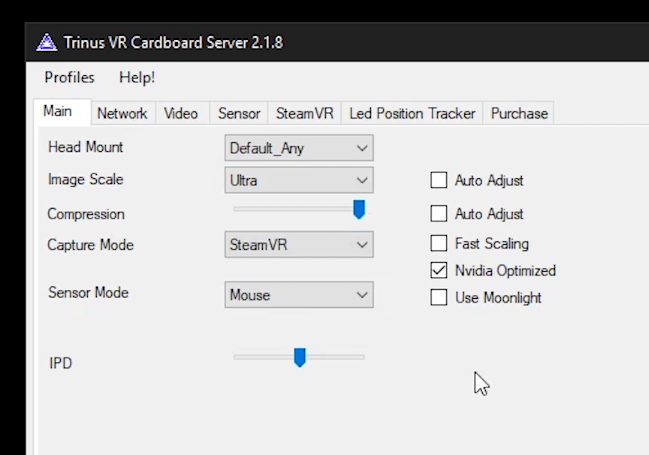Click the IPD slider handle
This screenshot has width=649, height=455.
point(299,357)
